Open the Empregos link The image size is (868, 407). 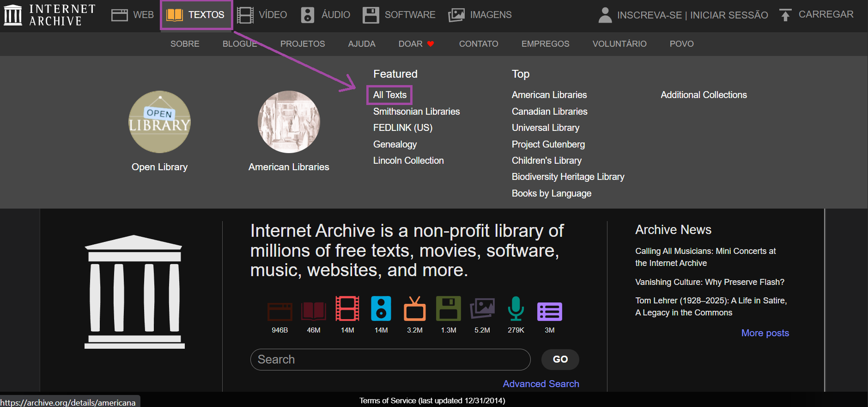pos(546,44)
